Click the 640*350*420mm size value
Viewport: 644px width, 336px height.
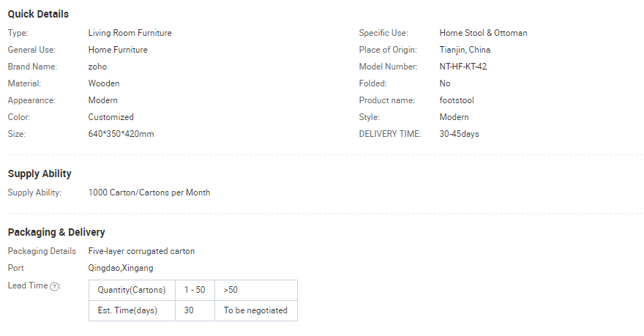[x=121, y=134]
